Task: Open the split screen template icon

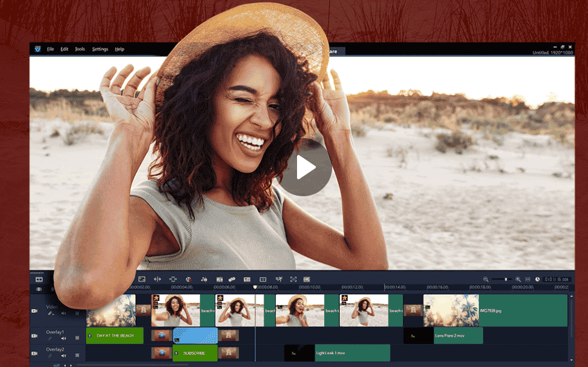Action: click(x=263, y=279)
